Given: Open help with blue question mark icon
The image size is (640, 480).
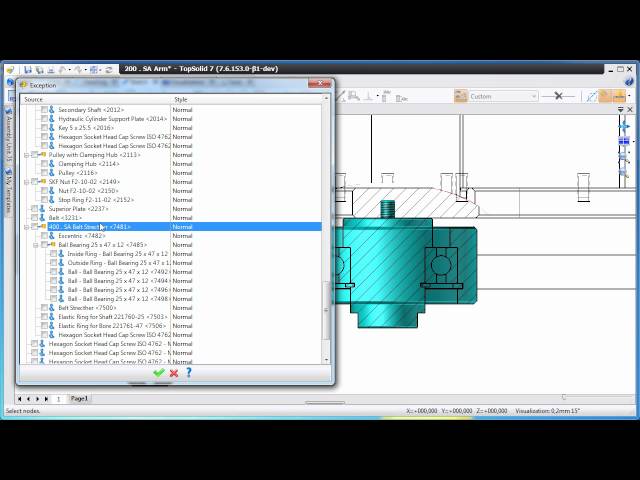Looking at the screenshot, I should coord(188,373).
